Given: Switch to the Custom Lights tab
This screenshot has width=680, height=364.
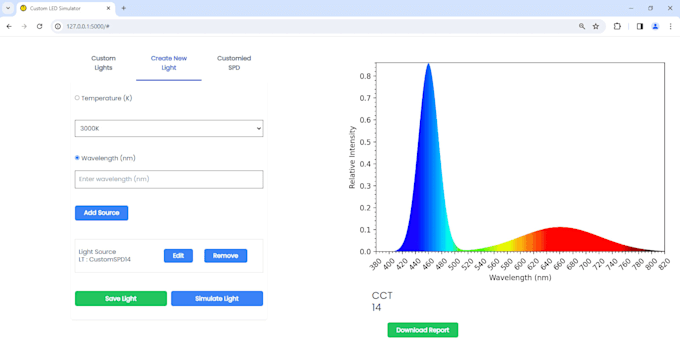Looking at the screenshot, I should tap(103, 63).
